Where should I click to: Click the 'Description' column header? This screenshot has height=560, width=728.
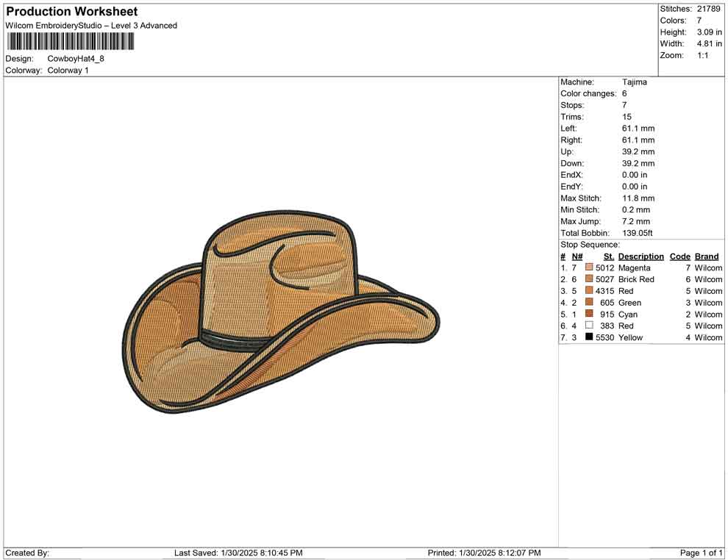point(640,256)
